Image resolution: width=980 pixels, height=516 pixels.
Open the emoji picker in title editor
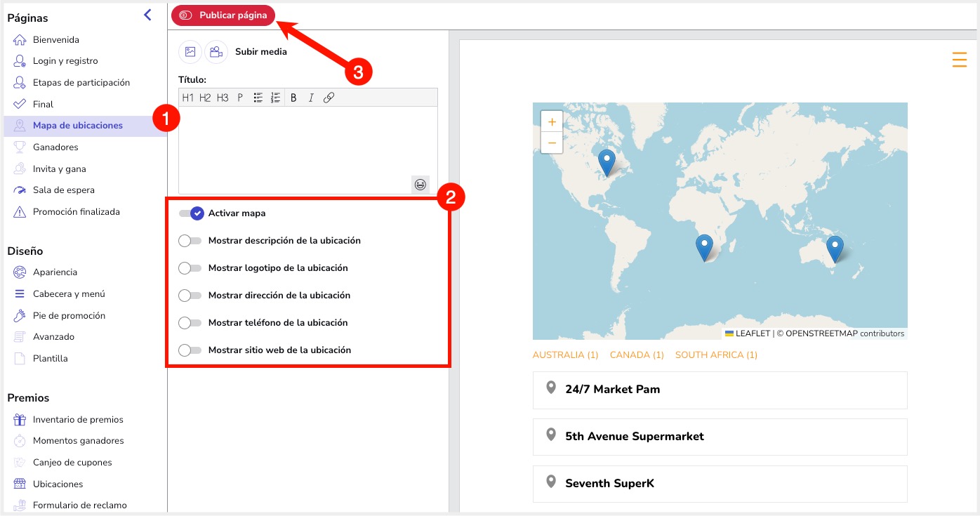420,185
